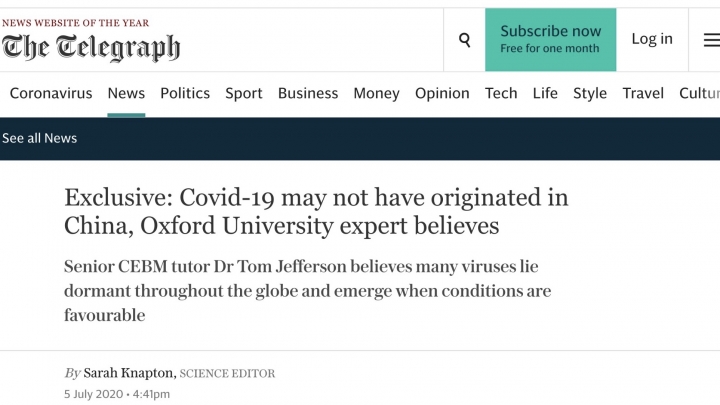This screenshot has width=720, height=405.
Task: Go to Travel section
Action: [x=643, y=93]
